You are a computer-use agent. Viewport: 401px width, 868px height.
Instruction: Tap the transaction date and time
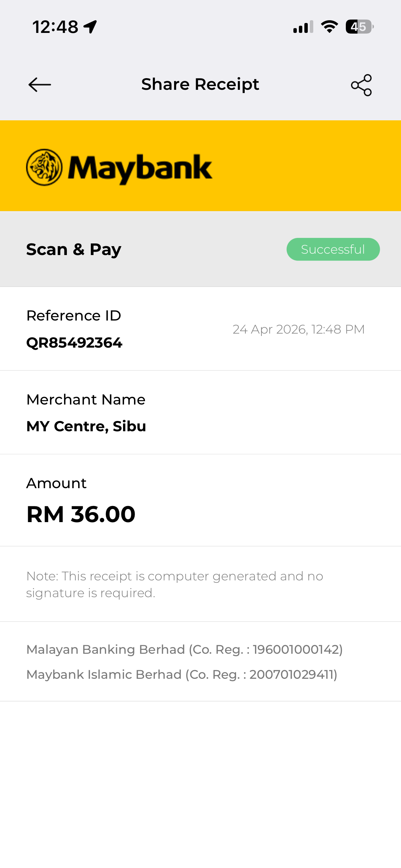(299, 329)
